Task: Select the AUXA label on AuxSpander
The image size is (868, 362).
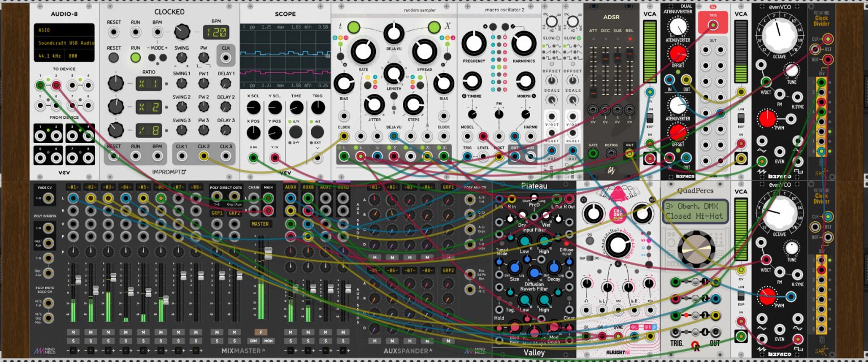Action: tap(290, 187)
